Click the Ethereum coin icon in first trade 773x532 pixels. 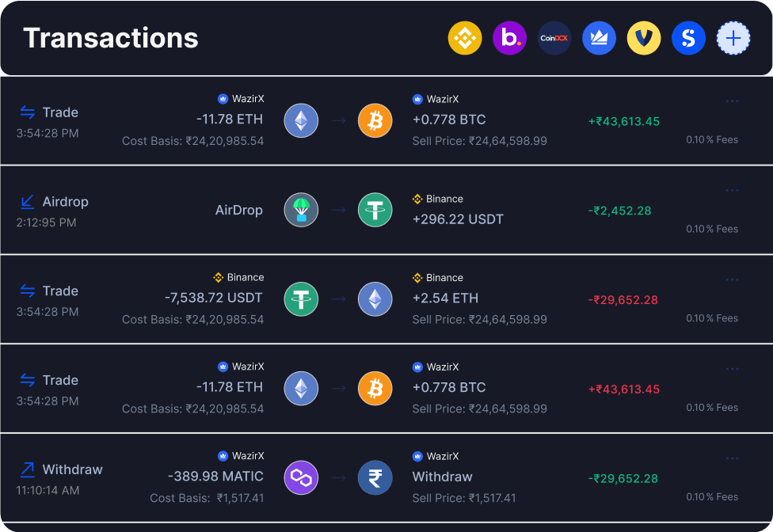301,120
